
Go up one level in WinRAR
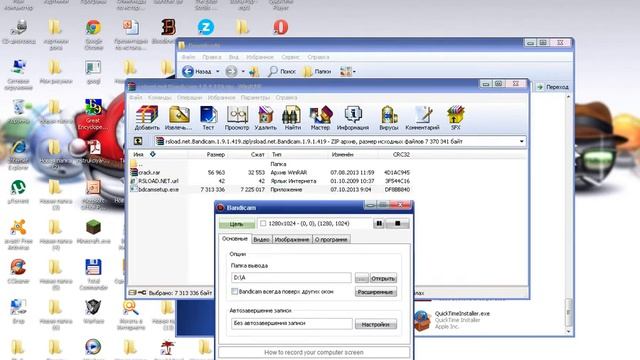138,141
